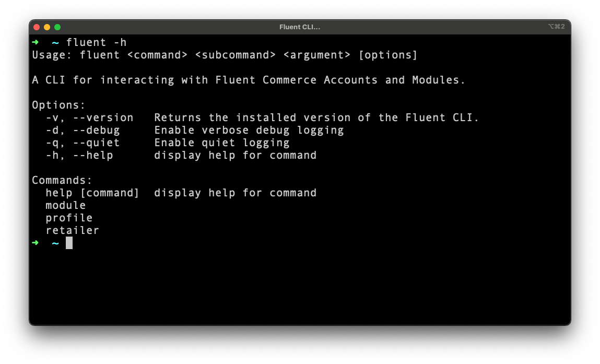Click the '-v, --version' option text
Image resolution: width=600 pixels, height=364 pixels.
(x=89, y=118)
